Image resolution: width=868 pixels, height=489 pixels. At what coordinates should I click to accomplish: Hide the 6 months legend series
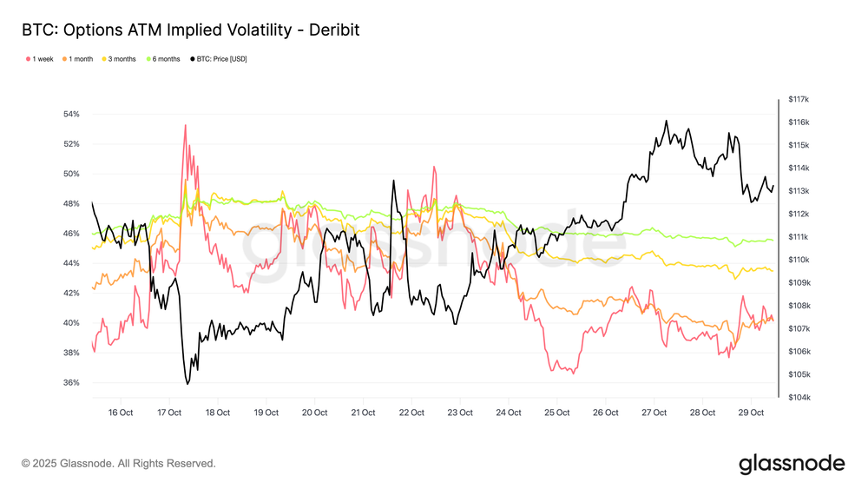coord(163,59)
